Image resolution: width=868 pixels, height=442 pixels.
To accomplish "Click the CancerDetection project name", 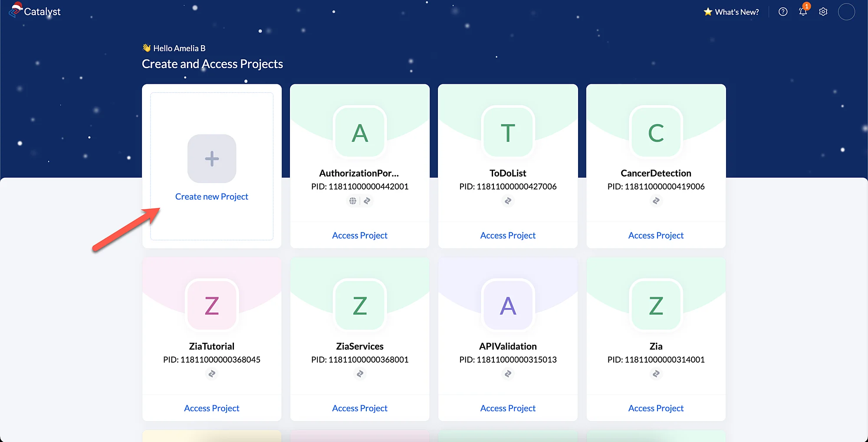I will (x=656, y=173).
